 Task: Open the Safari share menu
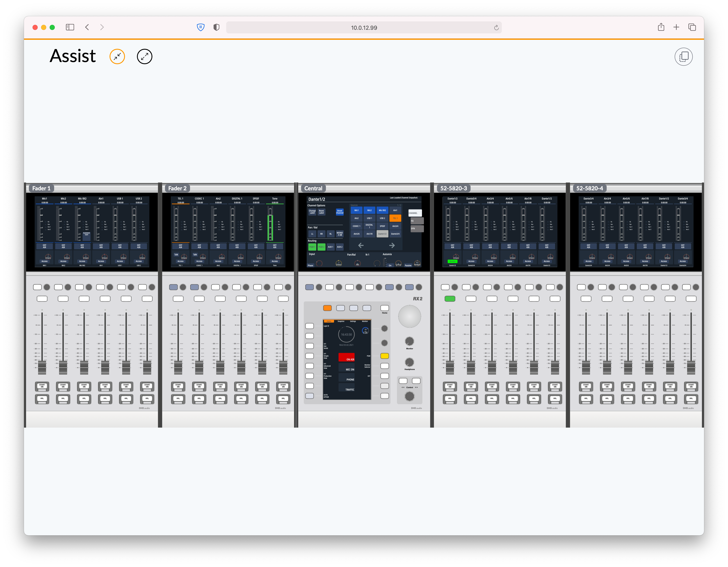661,27
